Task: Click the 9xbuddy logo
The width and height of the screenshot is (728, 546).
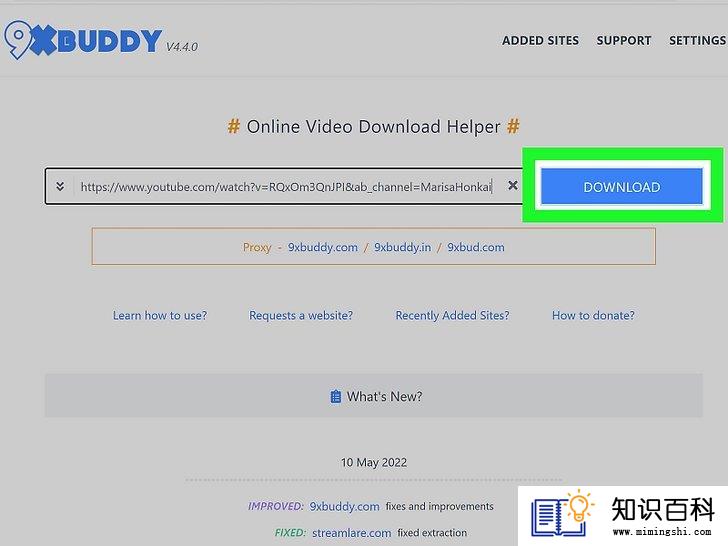Action: coord(84,40)
